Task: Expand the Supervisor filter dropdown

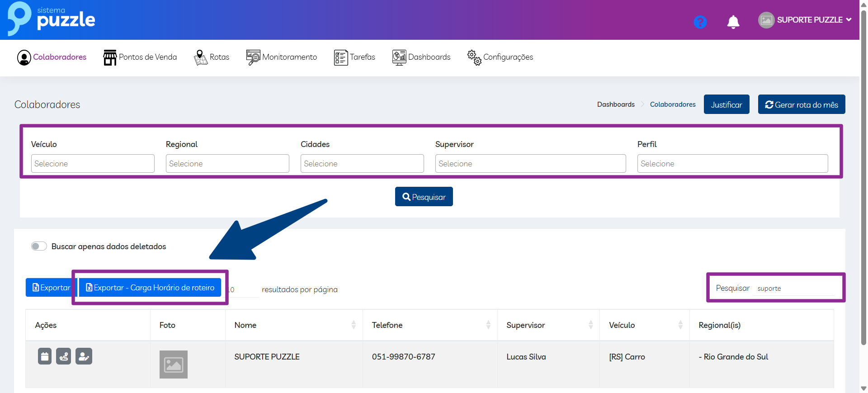Action: (530, 164)
